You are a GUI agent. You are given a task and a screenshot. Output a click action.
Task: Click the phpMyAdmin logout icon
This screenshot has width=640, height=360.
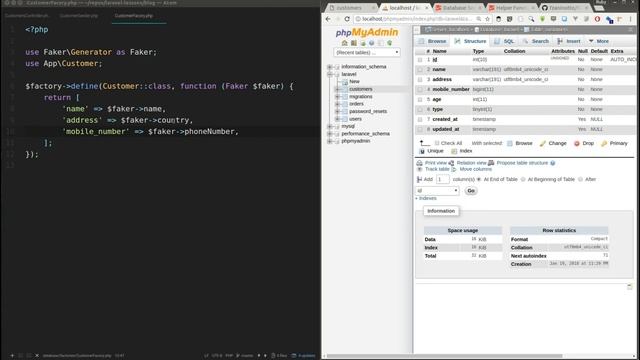(353, 43)
